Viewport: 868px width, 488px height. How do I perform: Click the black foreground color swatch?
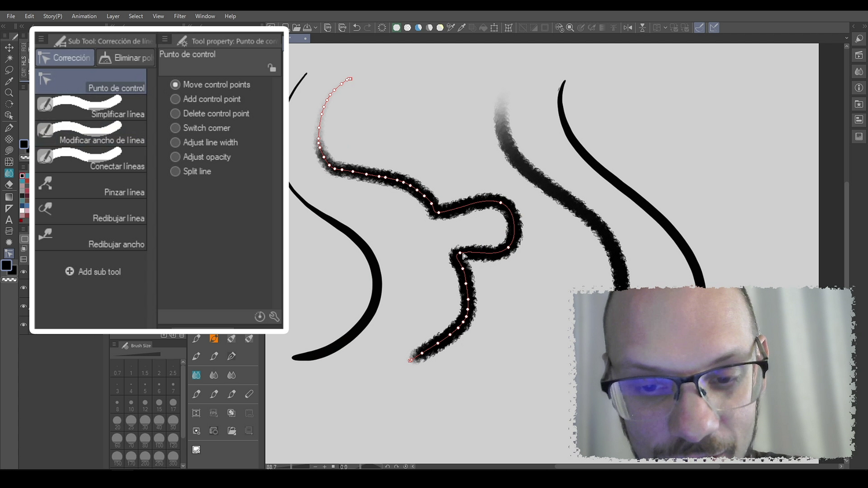coord(6,265)
